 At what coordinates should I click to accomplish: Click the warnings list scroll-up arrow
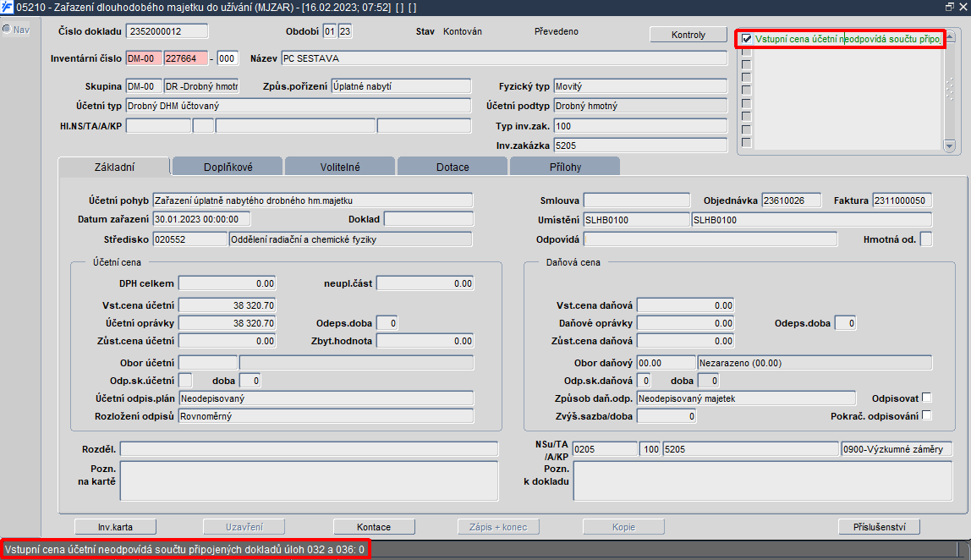click(x=949, y=36)
